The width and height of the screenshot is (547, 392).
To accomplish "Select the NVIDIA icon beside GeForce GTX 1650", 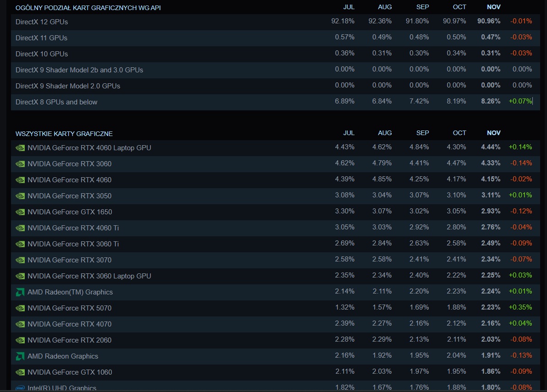I will [20, 212].
